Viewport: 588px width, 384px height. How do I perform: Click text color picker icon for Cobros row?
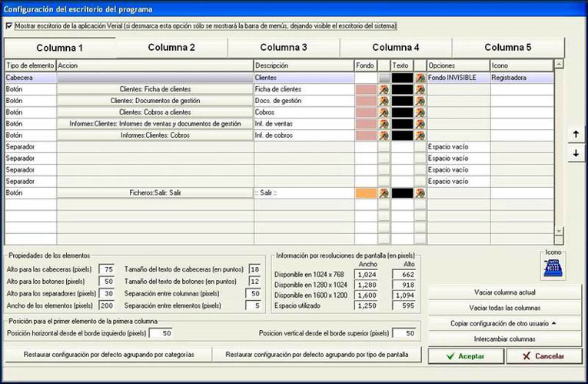[420, 112]
